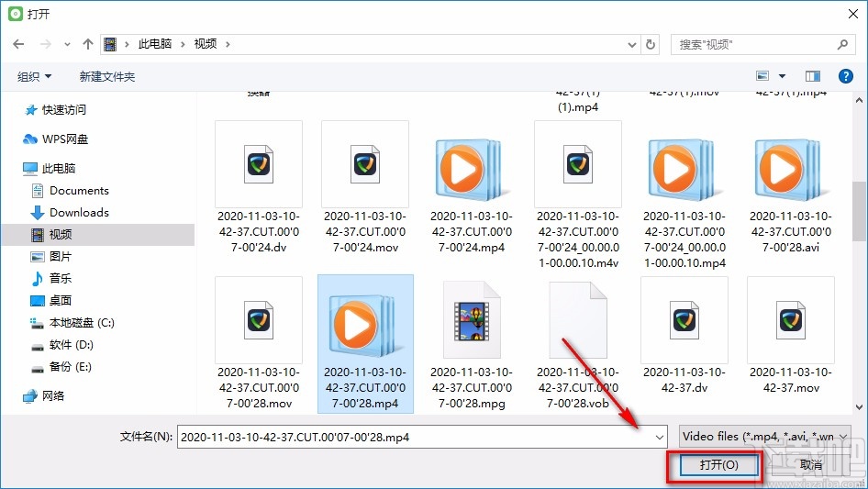Viewport: 868px width, 489px height.
Task: Select 视频 folder in sidebar
Action: click(x=98, y=234)
